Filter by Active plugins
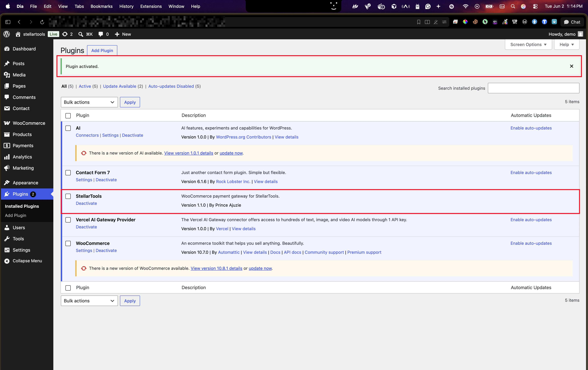 click(85, 86)
